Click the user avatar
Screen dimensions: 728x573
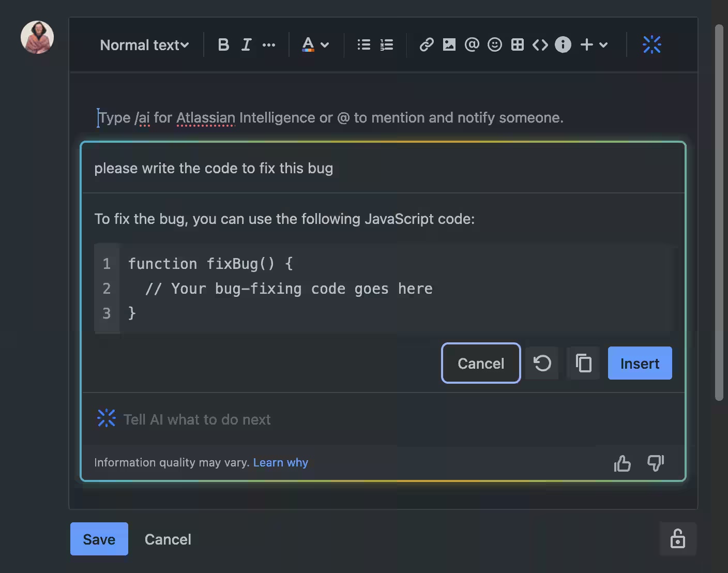[37, 37]
